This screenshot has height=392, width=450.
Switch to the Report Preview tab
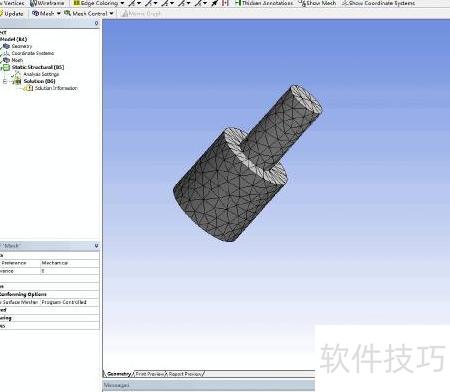pos(185,374)
